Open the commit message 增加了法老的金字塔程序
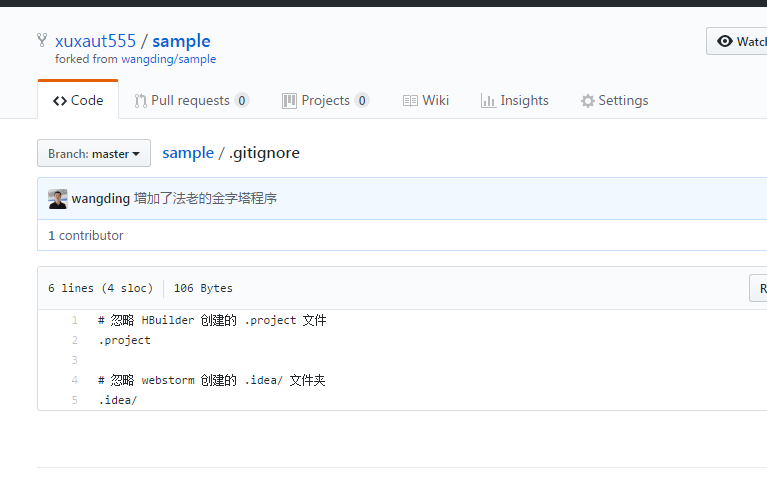 pos(205,199)
